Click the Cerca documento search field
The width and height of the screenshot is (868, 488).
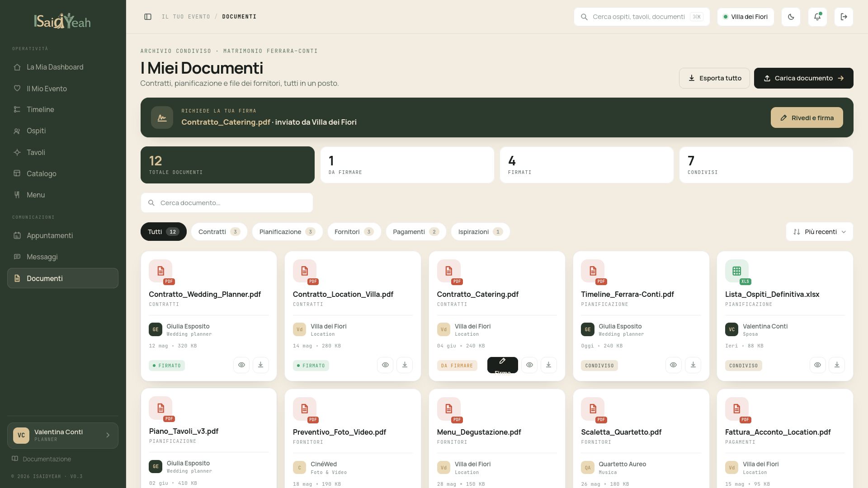tap(227, 203)
